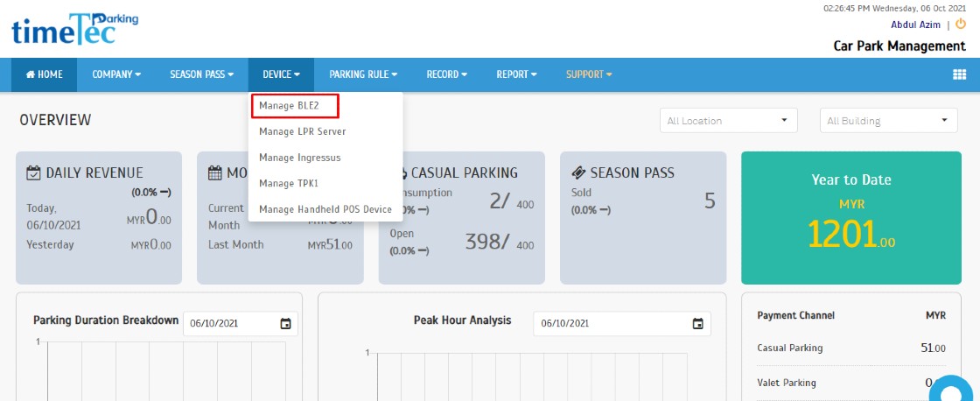Expand the RECORD menu
Image resolution: width=980 pixels, height=401 pixels.
[x=447, y=74]
